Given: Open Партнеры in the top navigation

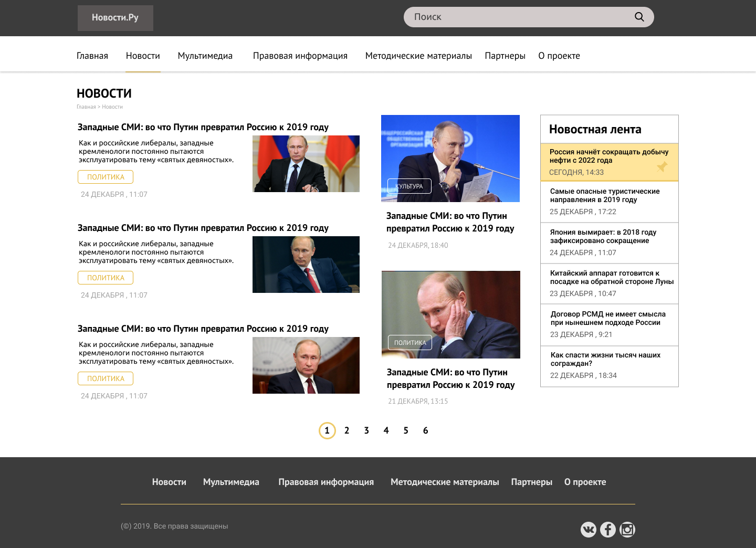Looking at the screenshot, I should (505, 56).
